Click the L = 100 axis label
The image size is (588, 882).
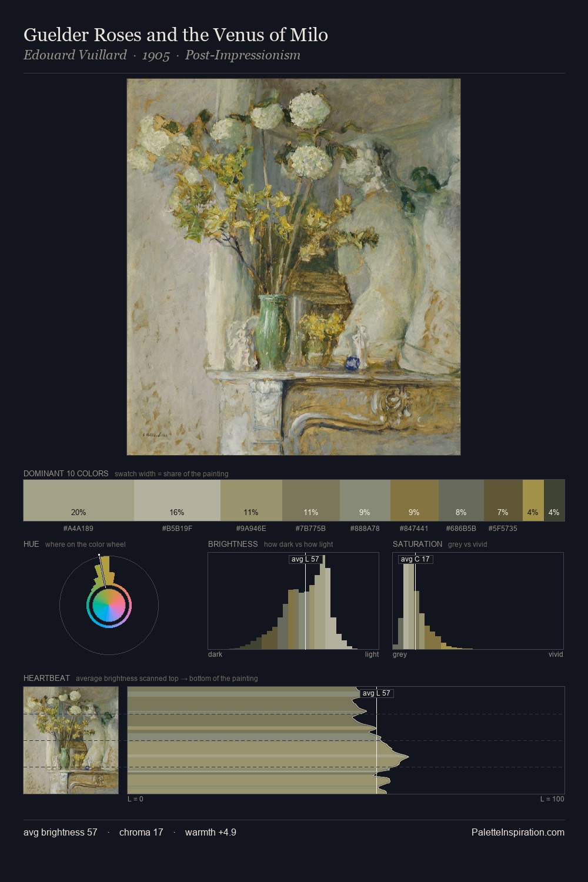coord(552,799)
